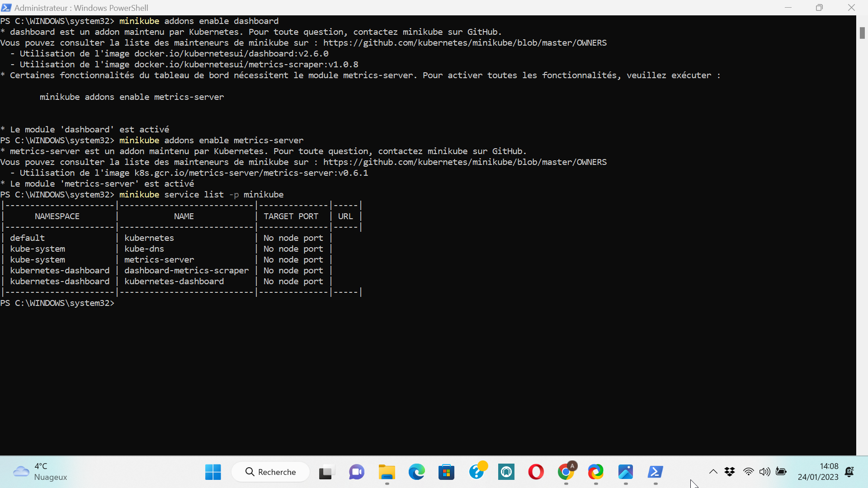Click 'No node port' in kube-dns row
The width and height of the screenshot is (868, 488).
(x=293, y=249)
